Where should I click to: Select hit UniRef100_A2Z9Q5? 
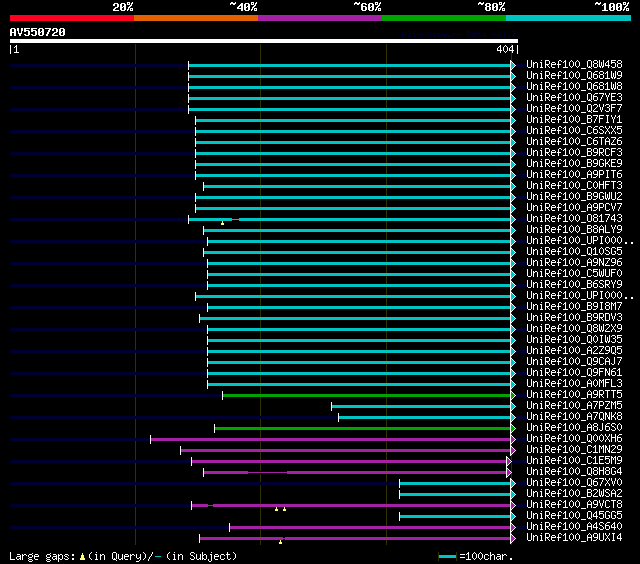click(574, 351)
